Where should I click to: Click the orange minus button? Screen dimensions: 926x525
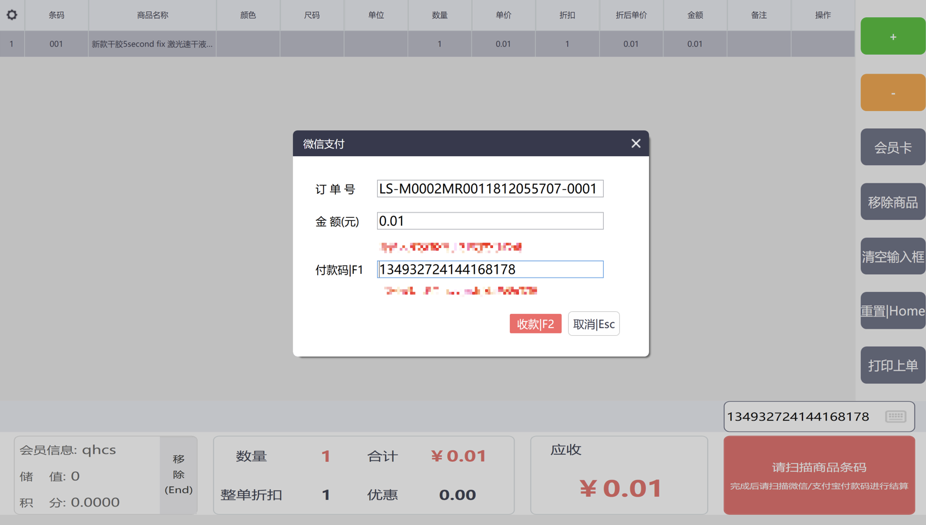[x=893, y=93]
